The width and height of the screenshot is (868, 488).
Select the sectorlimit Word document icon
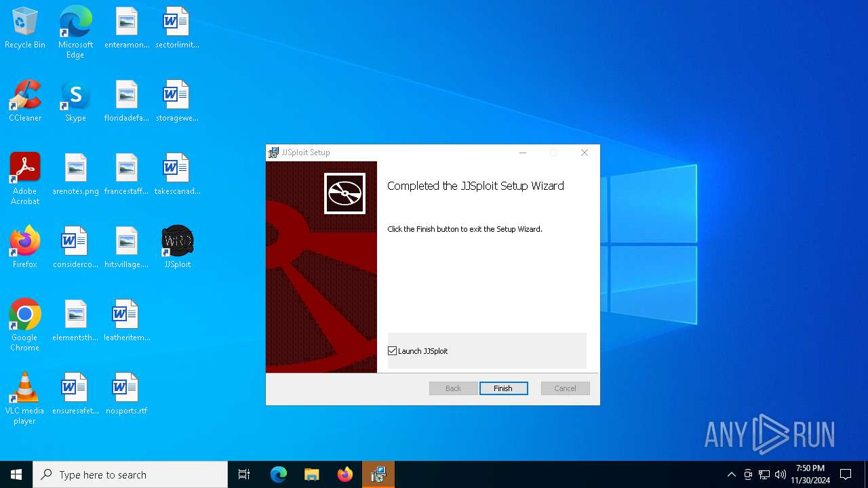(177, 28)
